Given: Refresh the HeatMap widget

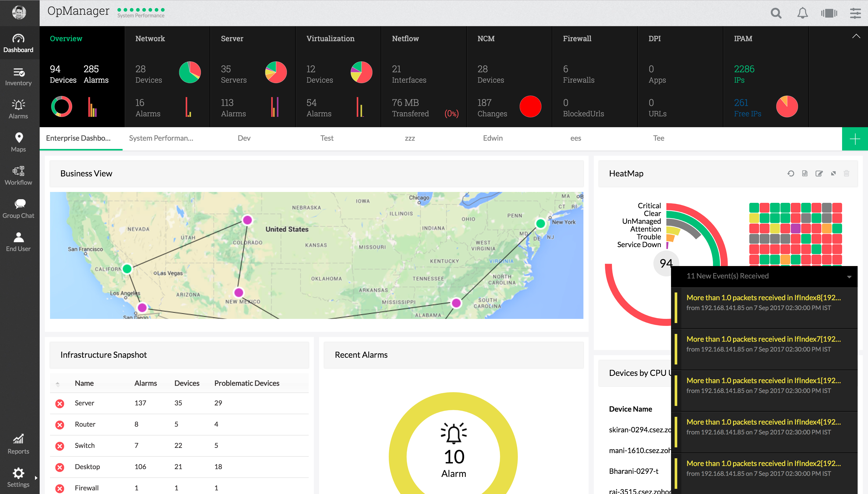Looking at the screenshot, I should [791, 173].
